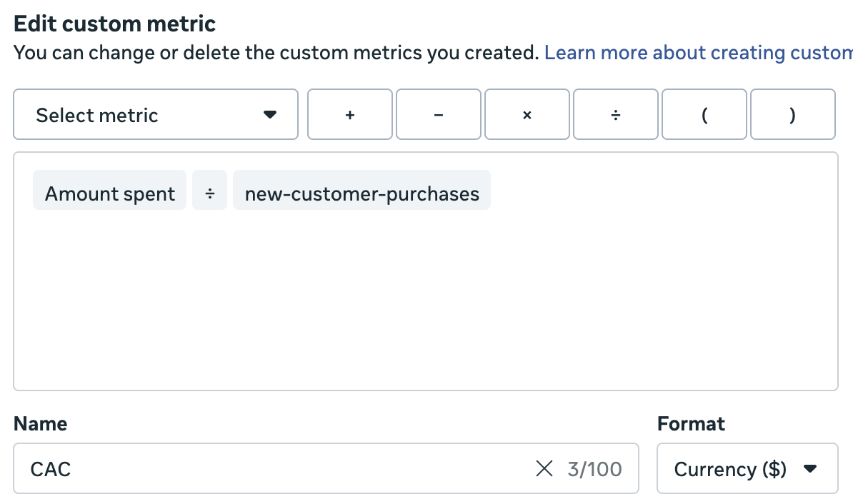
Task: Select the new-customer-purchases chip
Action: pyautogui.click(x=361, y=194)
